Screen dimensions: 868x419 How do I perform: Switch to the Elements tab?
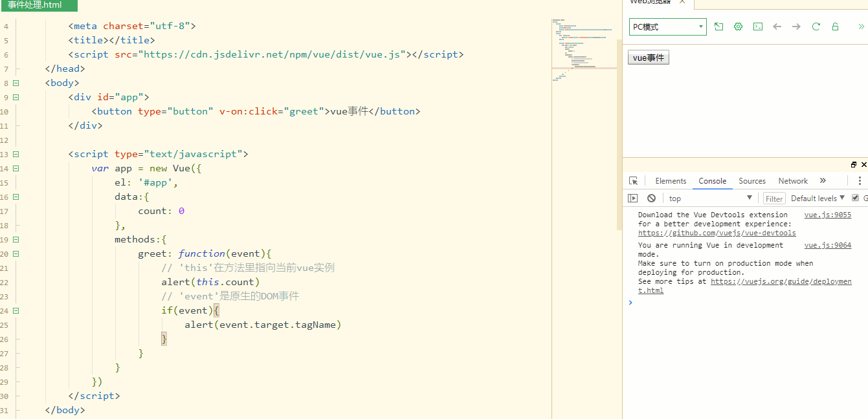click(671, 181)
